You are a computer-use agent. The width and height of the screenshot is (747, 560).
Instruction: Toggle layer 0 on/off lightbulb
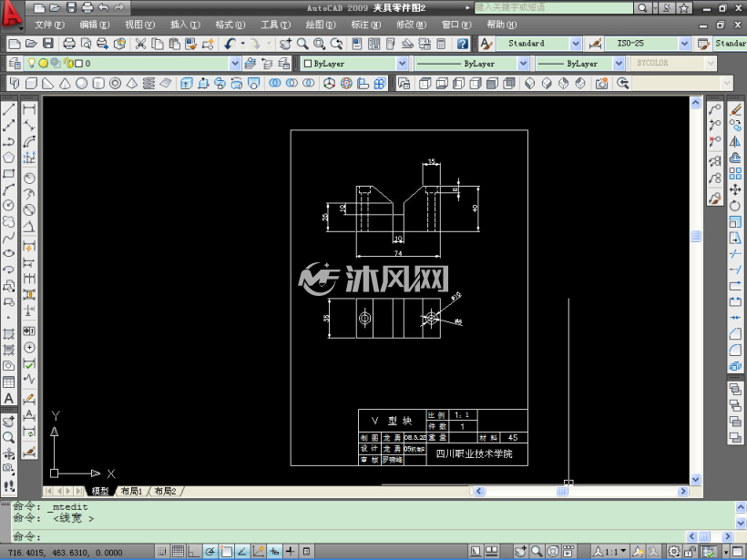pos(32,63)
